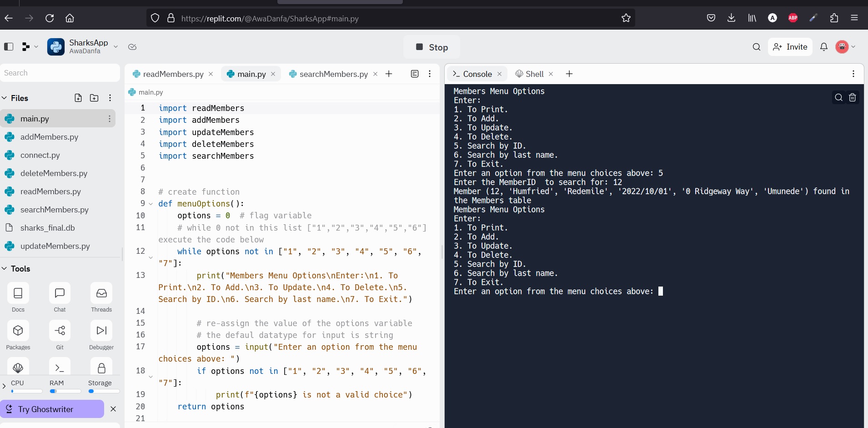The width and height of the screenshot is (868, 428).
Task: Switch to the Shell tab
Action: click(x=534, y=74)
